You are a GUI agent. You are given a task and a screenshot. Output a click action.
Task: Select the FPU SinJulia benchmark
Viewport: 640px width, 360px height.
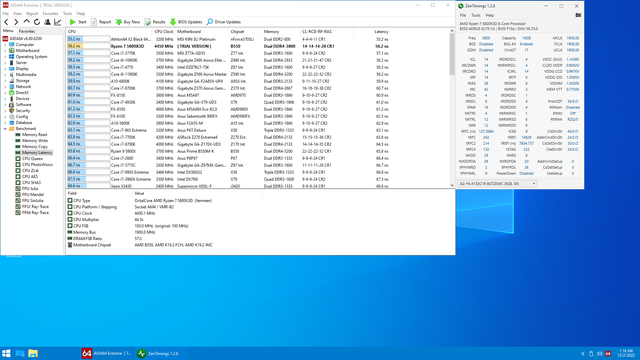(x=33, y=200)
